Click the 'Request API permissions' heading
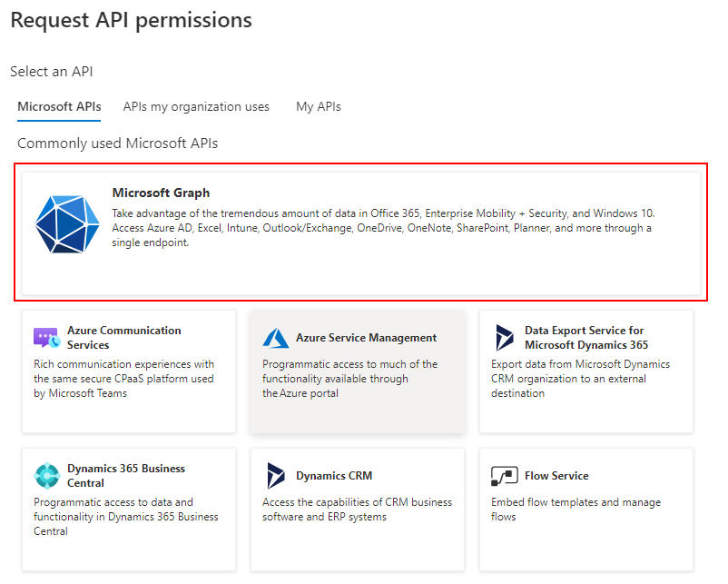 131,21
